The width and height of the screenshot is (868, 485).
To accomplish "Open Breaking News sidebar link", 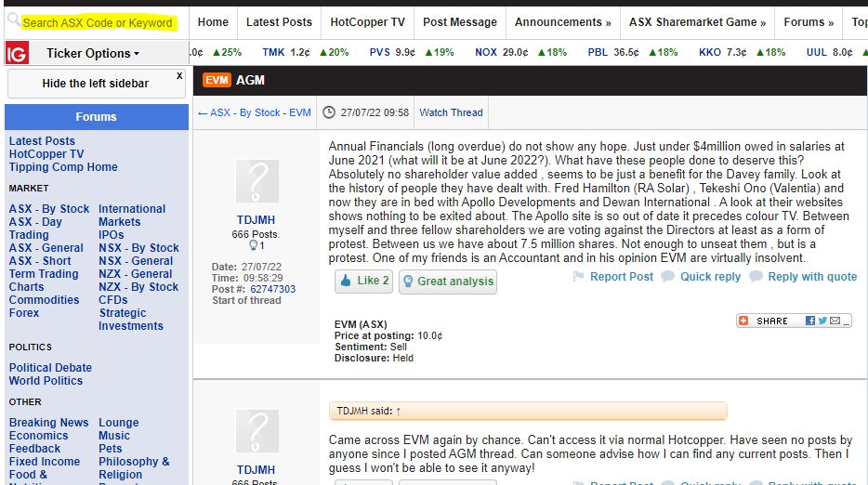I will coord(48,423).
